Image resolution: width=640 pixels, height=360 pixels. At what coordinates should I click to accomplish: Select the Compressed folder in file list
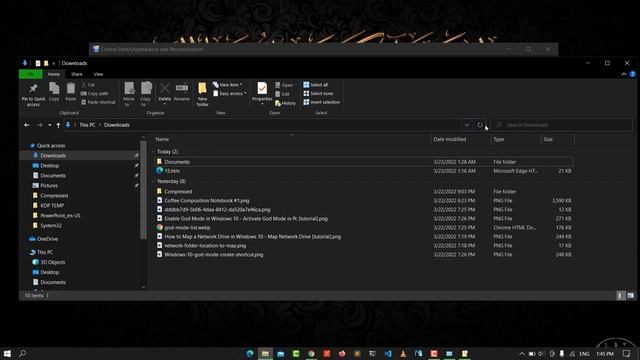pos(363,191)
